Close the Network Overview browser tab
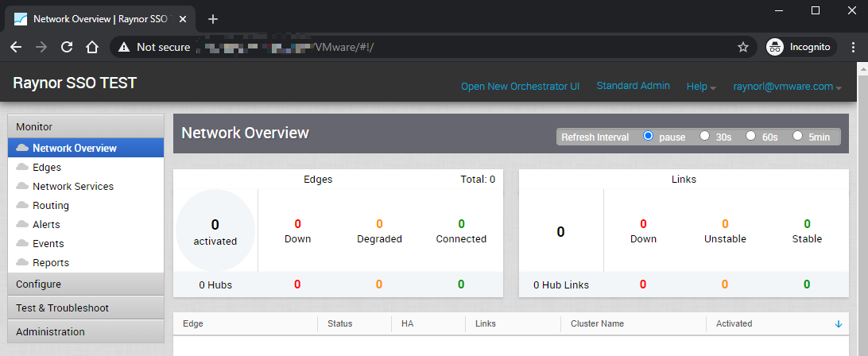Screen dimensions: 868x356 [184, 19]
